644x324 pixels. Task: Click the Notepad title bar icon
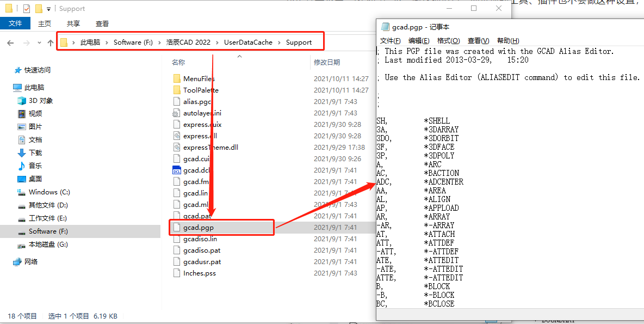coord(385,27)
